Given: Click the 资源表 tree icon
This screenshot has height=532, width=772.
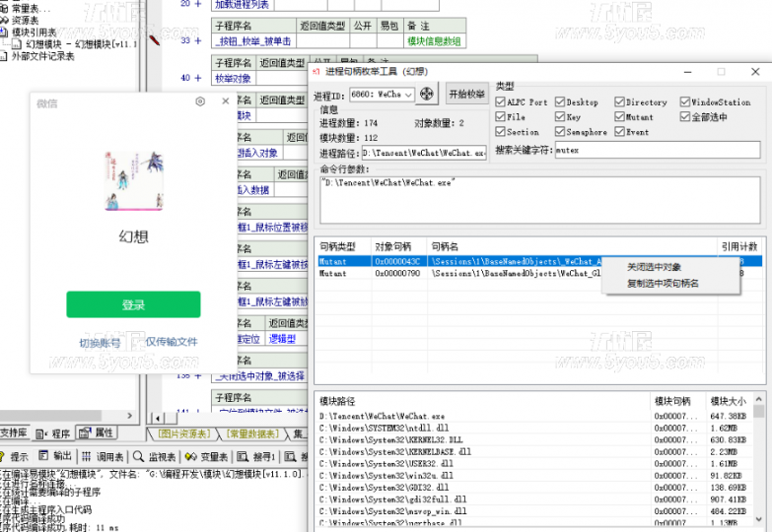Looking at the screenshot, I should pyautogui.click(x=4, y=20).
